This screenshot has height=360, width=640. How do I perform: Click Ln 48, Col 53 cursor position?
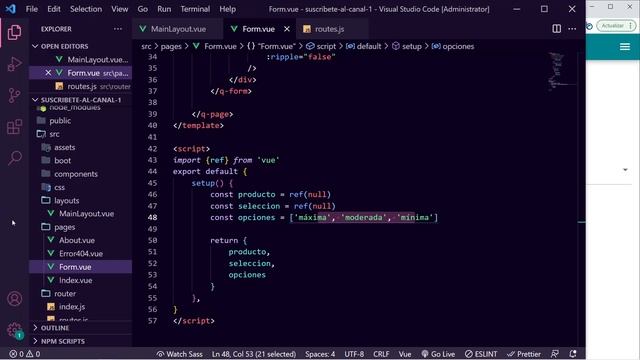pyautogui.click(x=254, y=354)
